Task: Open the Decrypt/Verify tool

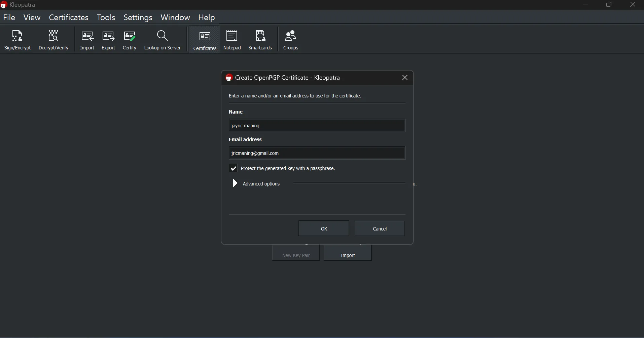Action: pyautogui.click(x=53, y=40)
